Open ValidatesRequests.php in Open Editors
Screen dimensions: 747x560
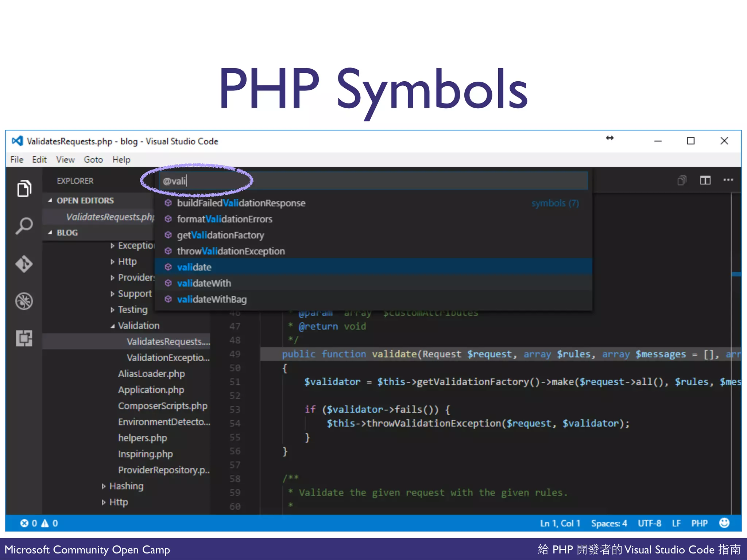tap(110, 217)
